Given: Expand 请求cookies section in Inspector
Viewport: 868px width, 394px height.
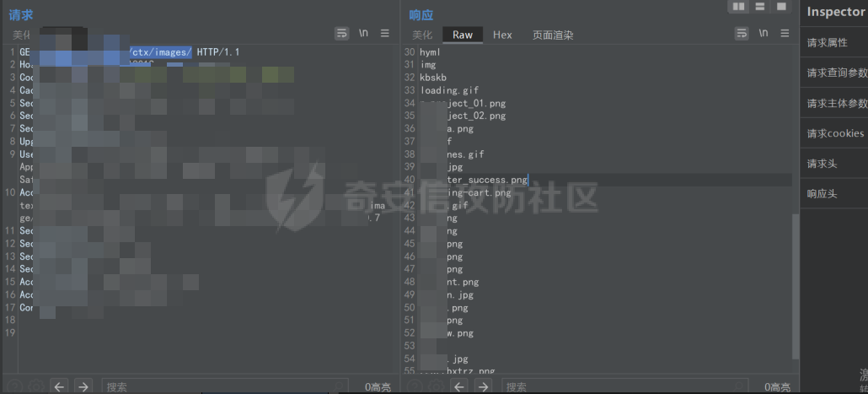Looking at the screenshot, I should click(x=833, y=133).
